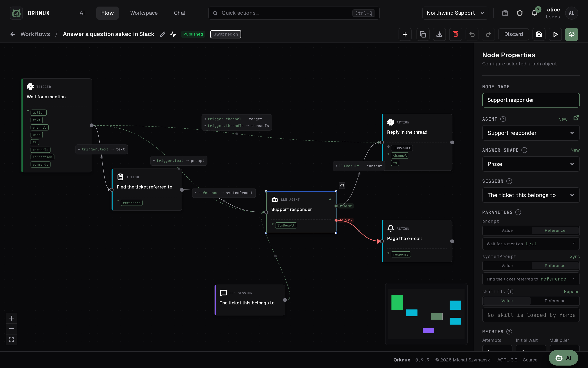Image resolution: width=588 pixels, height=368 pixels.
Task: Toggle the Switched on workflow state
Action: (225, 34)
